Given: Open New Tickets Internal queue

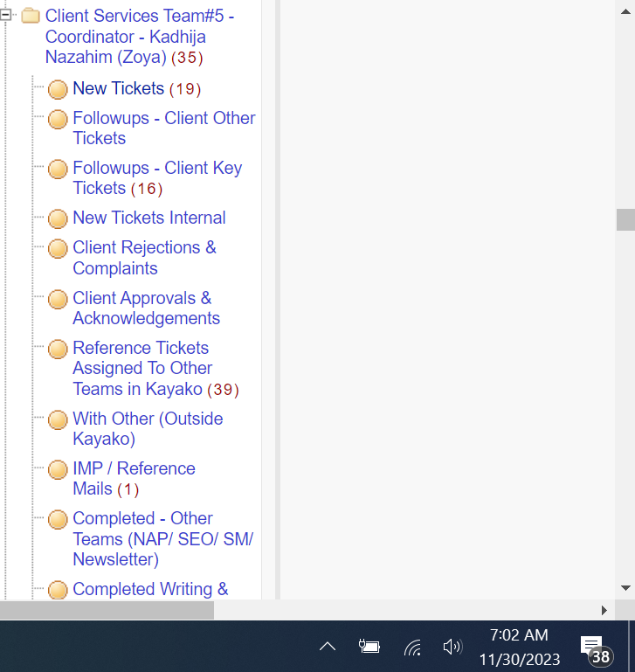Looking at the screenshot, I should click(149, 218).
